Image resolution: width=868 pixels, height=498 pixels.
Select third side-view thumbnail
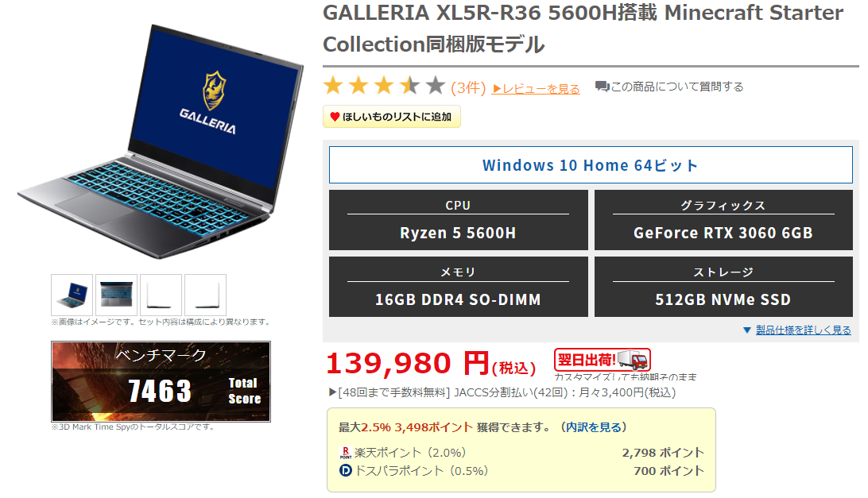coord(161,295)
